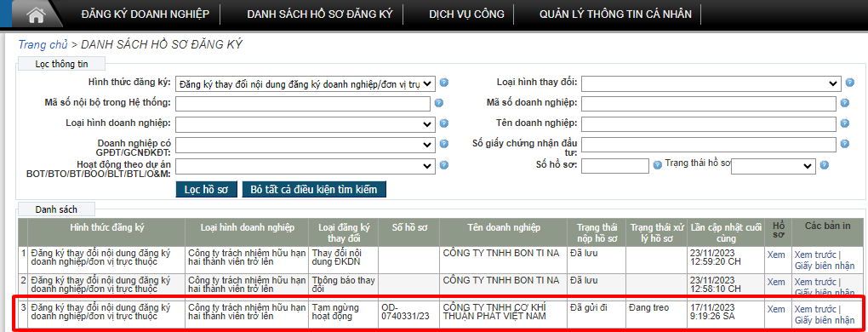Click the Lọc hồ sơ button
The height and width of the screenshot is (332, 868).
(x=207, y=189)
